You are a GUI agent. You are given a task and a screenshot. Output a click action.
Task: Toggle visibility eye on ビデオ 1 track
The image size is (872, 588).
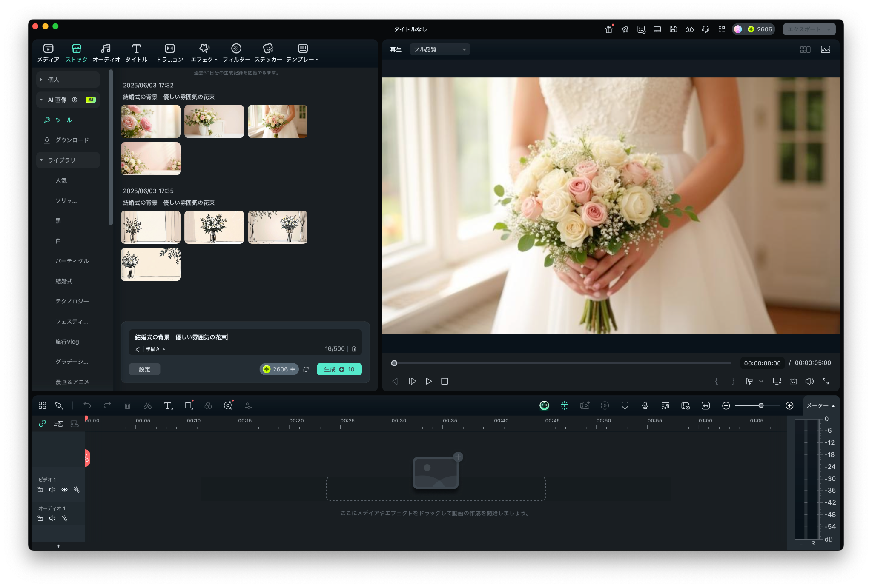(x=65, y=490)
